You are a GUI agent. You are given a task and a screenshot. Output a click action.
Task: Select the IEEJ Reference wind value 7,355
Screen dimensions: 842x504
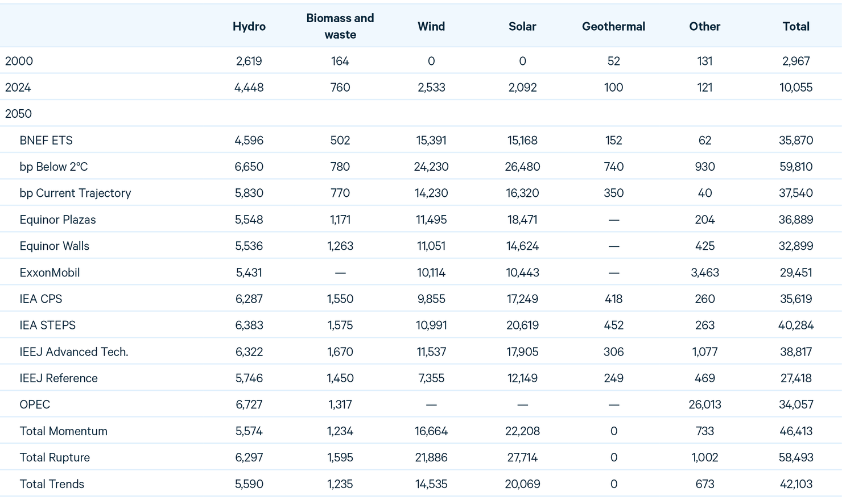pos(431,378)
